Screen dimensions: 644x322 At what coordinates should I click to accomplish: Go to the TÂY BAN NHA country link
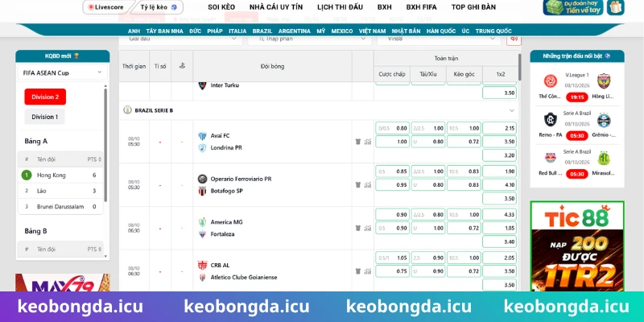tap(165, 31)
